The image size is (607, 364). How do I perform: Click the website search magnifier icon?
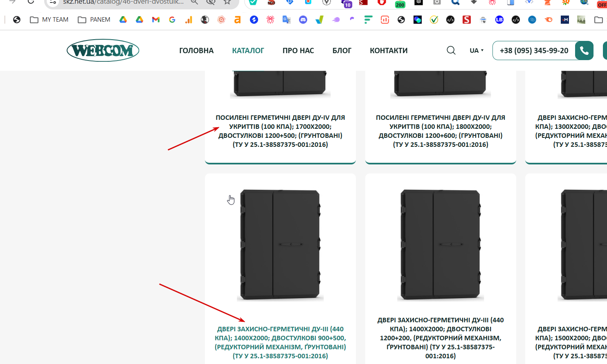(x=451, y=50)
